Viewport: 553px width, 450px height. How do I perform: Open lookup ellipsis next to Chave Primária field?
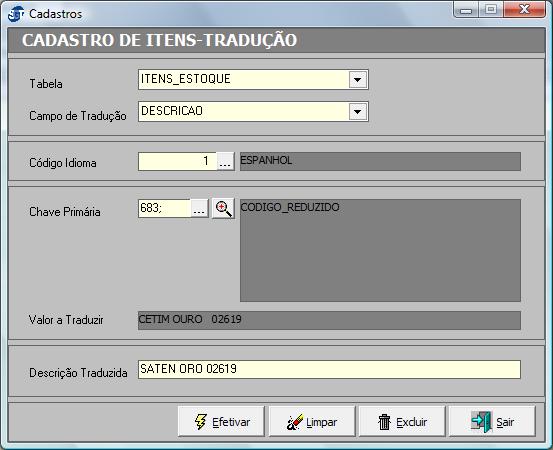[x=199, y=208]
